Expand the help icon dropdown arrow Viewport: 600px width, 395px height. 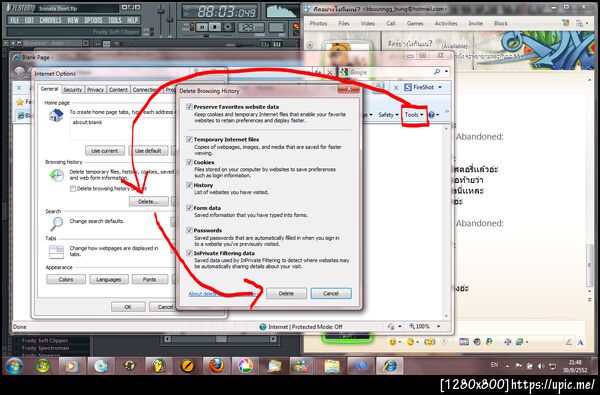(x=437, y=114)
